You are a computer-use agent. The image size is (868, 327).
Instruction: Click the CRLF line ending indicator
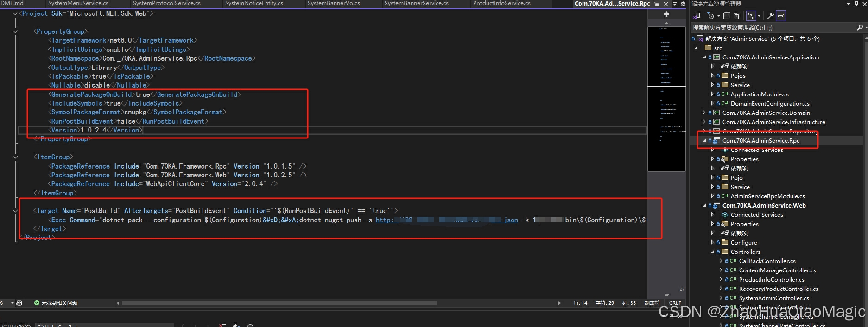click(x=675, y=303)
